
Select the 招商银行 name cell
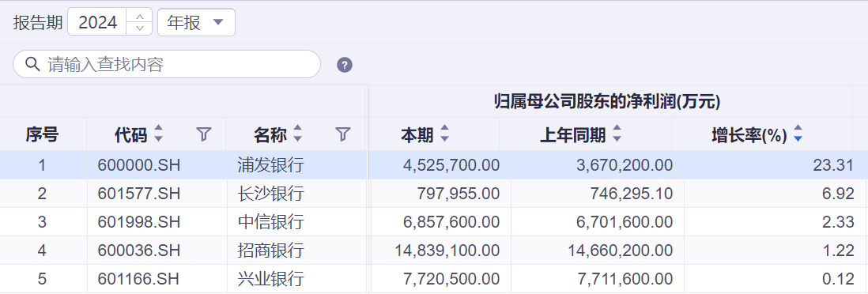[296, 251]
